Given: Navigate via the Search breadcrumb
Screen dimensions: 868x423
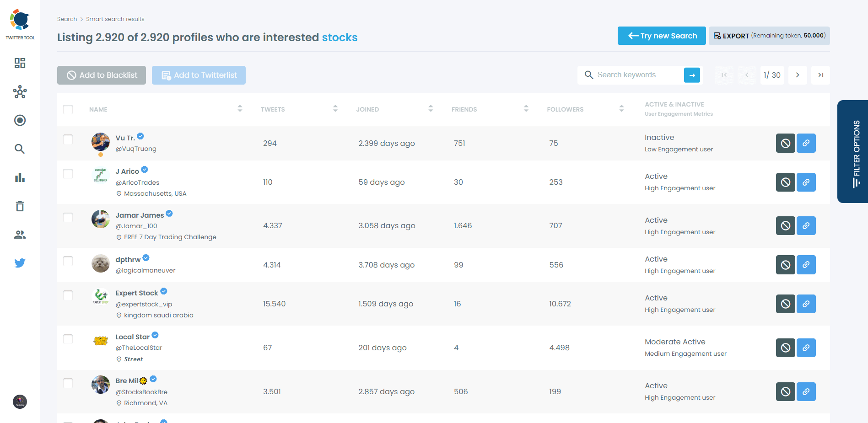Looking at the screenshot, I should click(67, 19).
